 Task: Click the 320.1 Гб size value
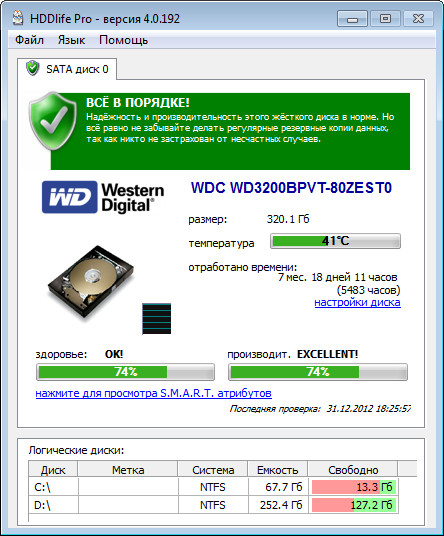tap(288, 219)
